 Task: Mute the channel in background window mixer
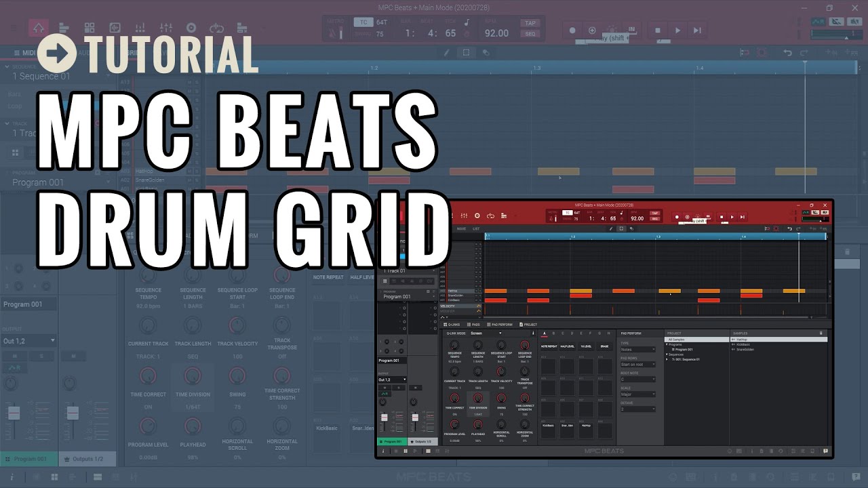coord(15,356)
